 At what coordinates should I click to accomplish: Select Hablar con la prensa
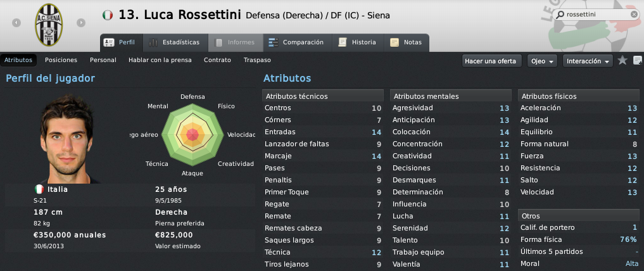(160, 60)
